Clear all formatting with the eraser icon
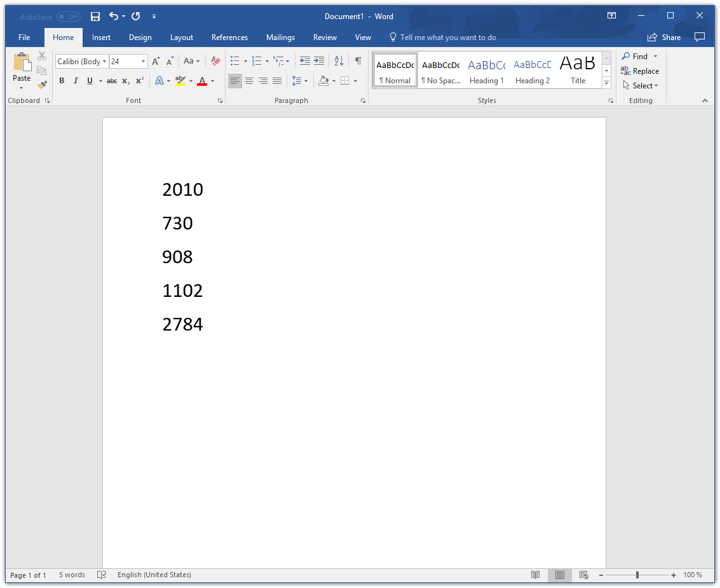This screenshot has height=588, width=720. pyautogui.click(x=215, y=61)
